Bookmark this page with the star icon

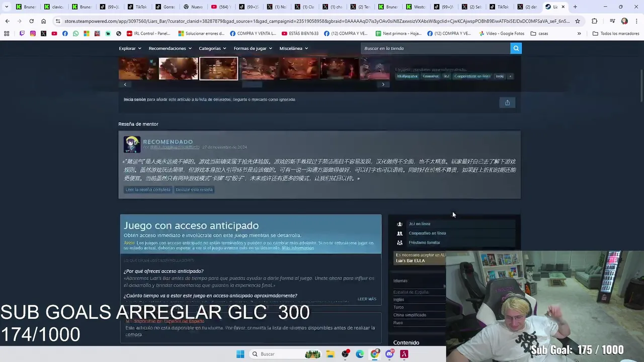[578, 21]
